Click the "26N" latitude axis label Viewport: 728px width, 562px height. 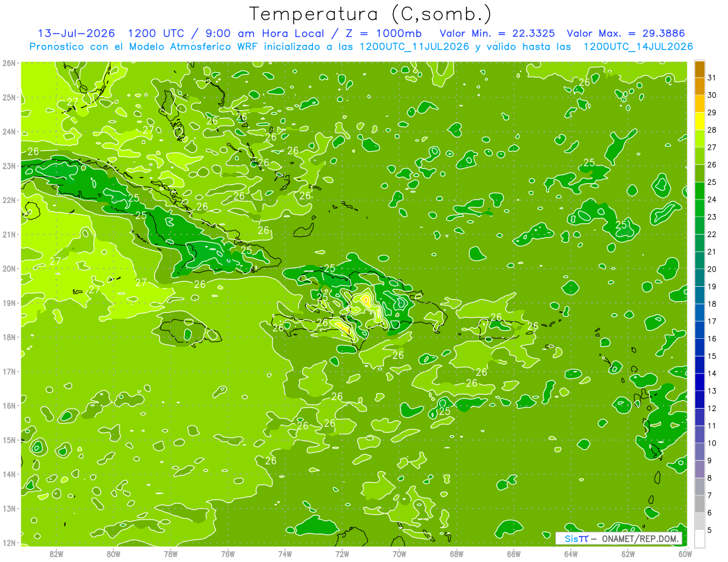[x=8, y=63]
